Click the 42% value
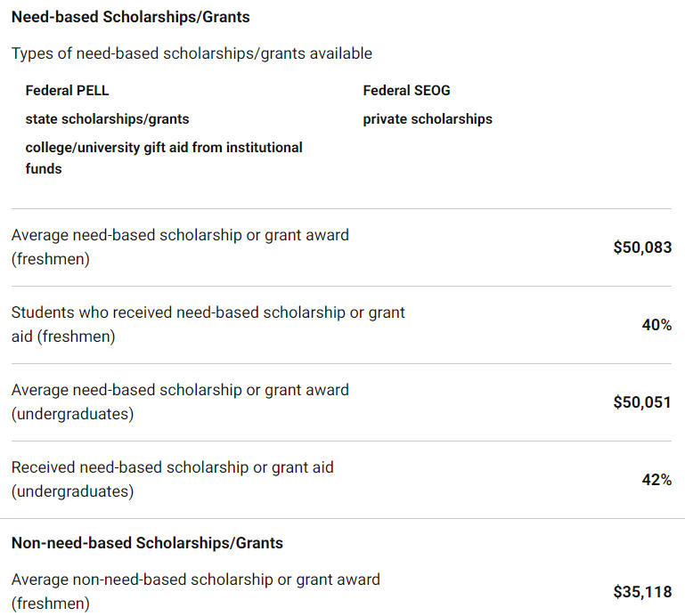 pos(656,480)
